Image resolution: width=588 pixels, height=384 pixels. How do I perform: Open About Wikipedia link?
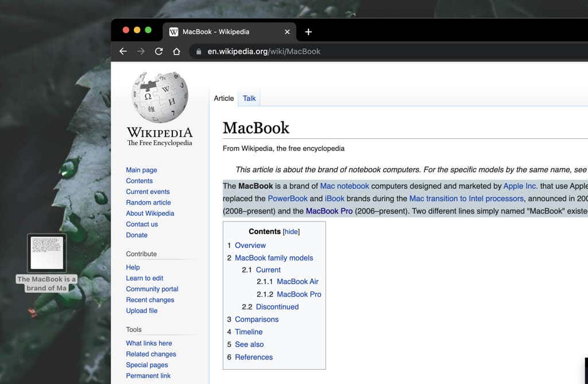coord(150,214)
